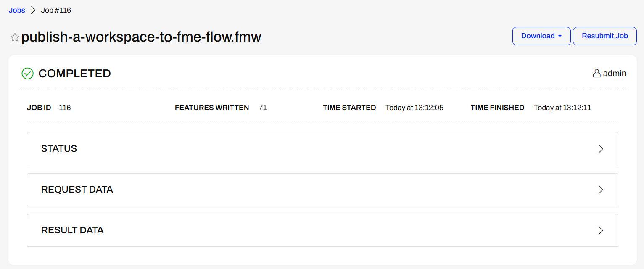
Task: Expand the REQUEST DATA section
Action: pos(322,190)
